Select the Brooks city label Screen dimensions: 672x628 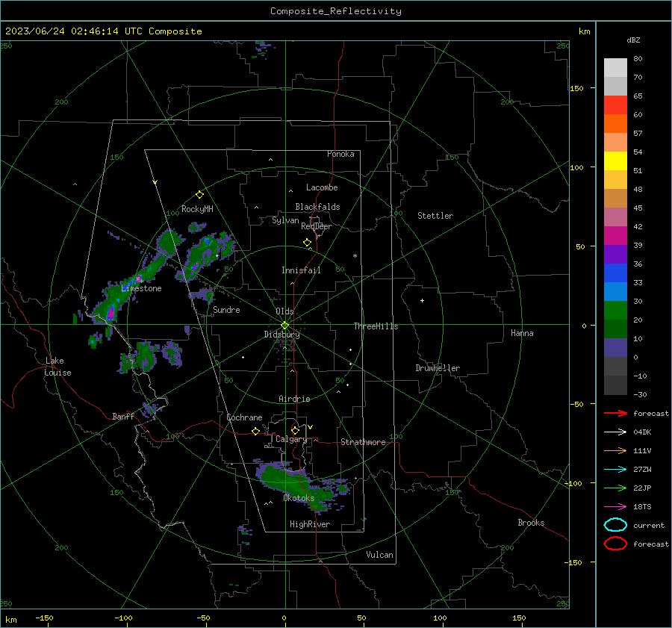coord(531,523)
